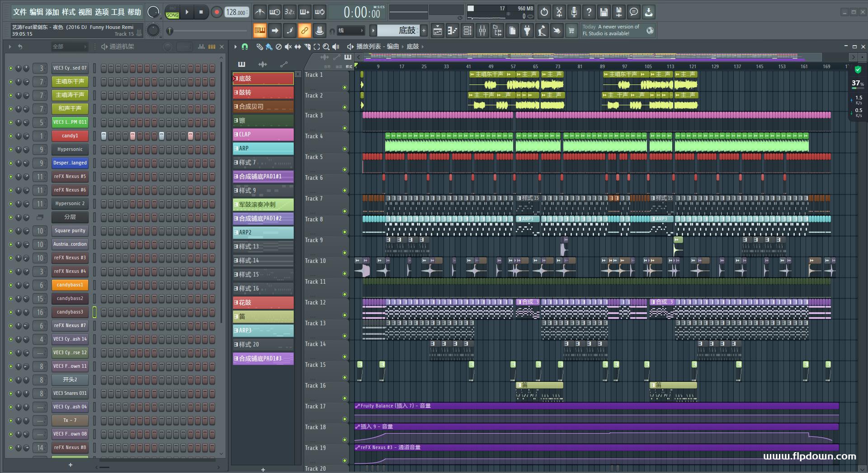The image size is (868, 473).
Task: Click the song position slider
Action: (x=207, y=31)
